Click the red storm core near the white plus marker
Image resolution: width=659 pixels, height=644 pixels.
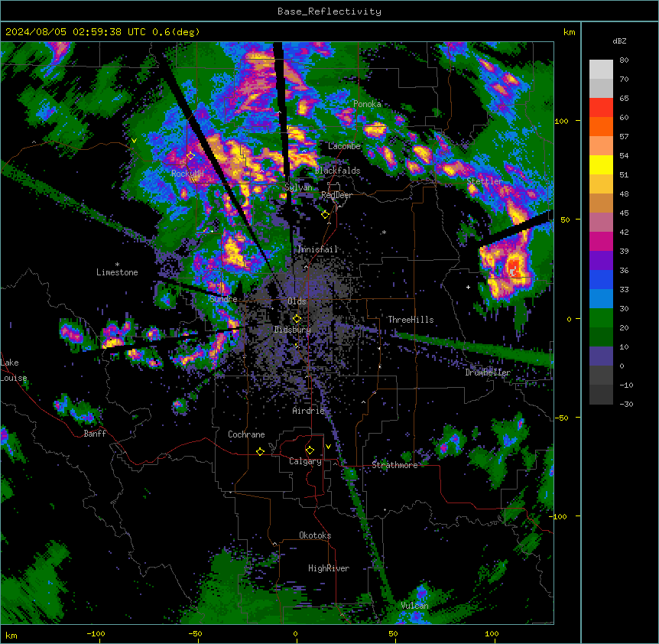tap(514, 268)
